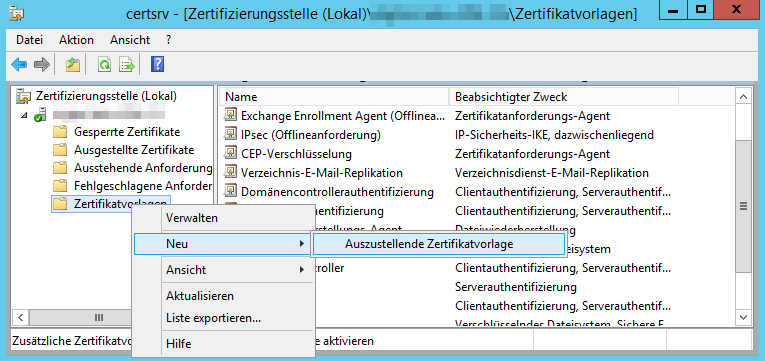Click the Back arrow toolbar icon
Screen dimensions: 765x361
pos(19,64)
